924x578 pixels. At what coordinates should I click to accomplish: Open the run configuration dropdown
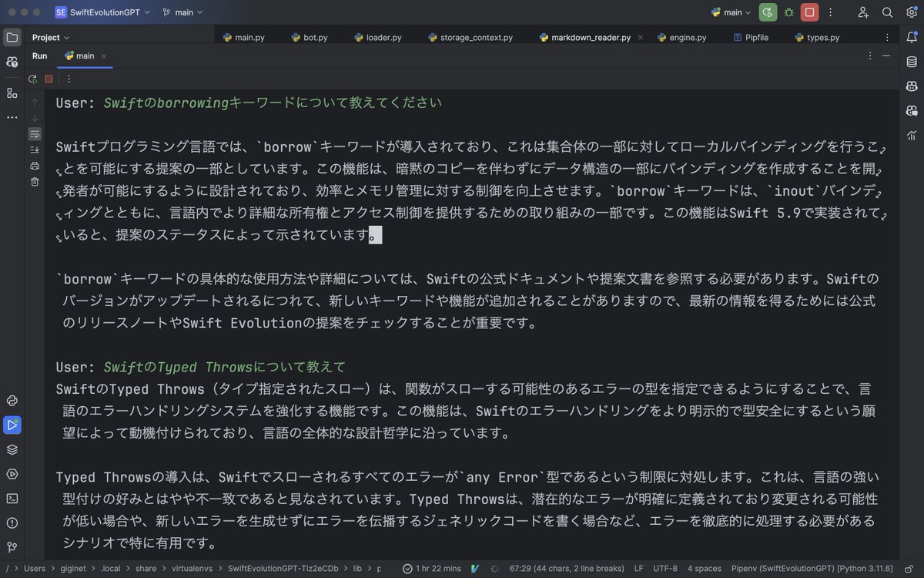[x=730, y=12]
